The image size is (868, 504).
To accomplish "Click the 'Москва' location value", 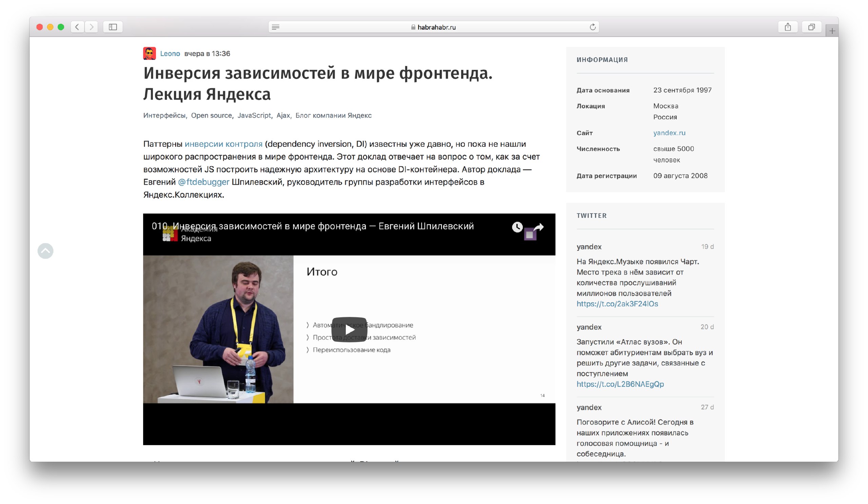I will click(x=666, y=106).
